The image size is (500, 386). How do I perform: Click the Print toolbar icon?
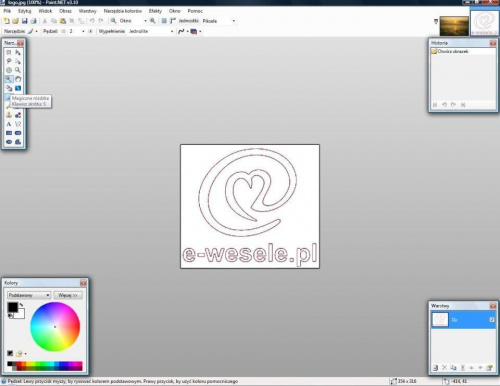tap(33, 21)
